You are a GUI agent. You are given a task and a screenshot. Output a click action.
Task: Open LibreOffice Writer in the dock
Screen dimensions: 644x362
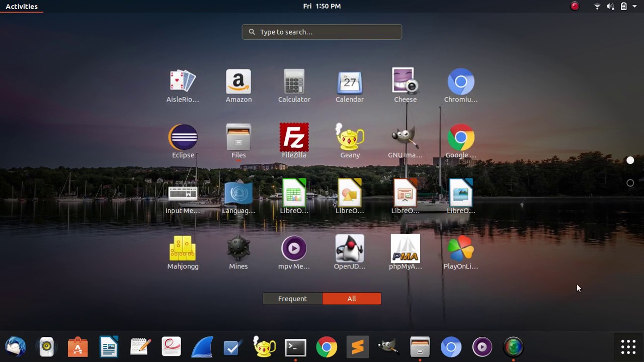(x=109, y=347)
